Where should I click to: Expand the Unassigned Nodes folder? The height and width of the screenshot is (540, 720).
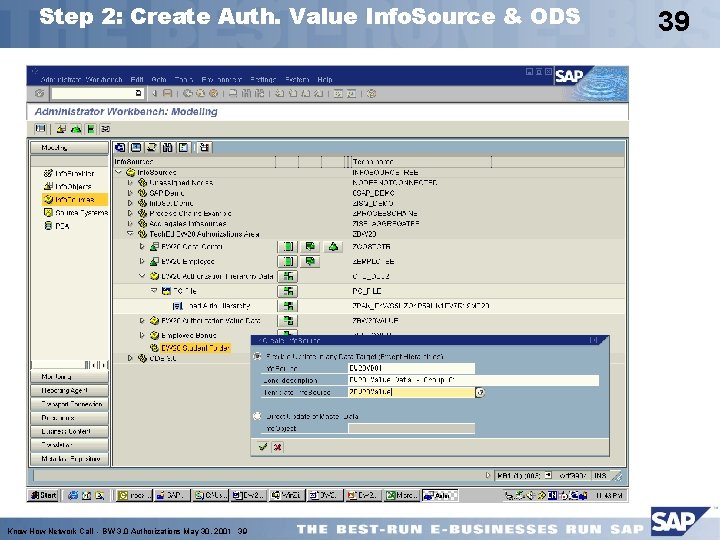pos(130,183)
